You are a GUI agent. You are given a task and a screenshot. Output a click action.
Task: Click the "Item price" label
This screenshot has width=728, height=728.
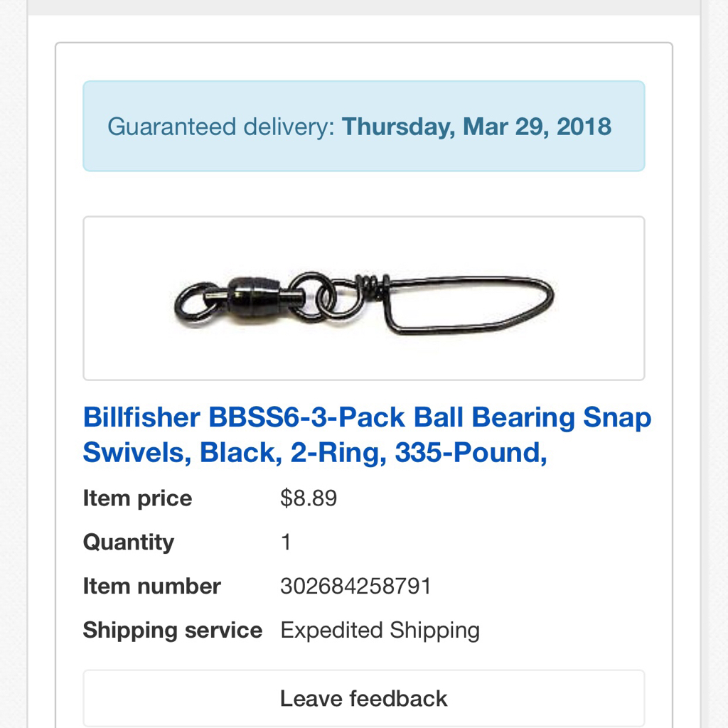[x=137, y=498]
